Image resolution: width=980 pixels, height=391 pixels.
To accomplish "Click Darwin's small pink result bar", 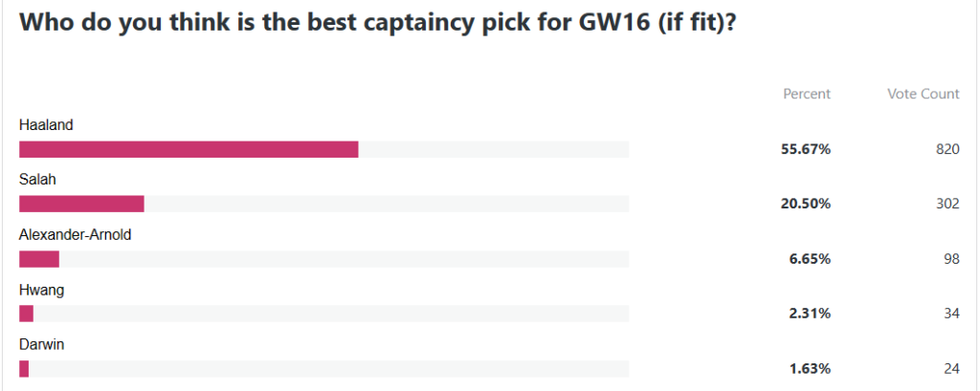I will click(x=24, y=369).
